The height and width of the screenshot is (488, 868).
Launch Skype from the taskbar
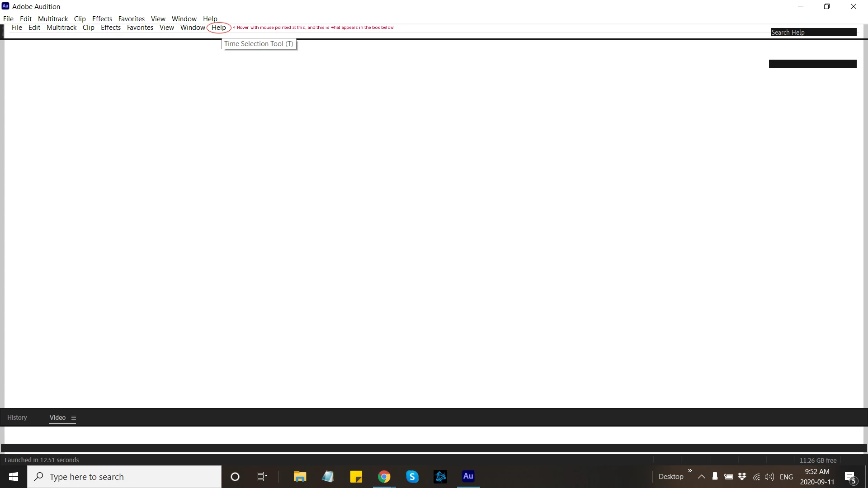tap(412, 477)
